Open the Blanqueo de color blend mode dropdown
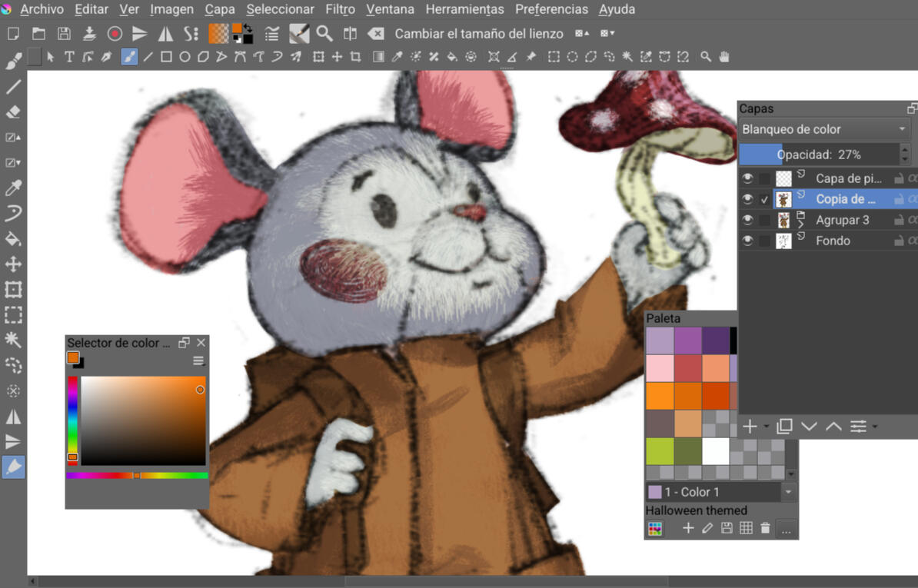918x588 pixels. point(824,129)
